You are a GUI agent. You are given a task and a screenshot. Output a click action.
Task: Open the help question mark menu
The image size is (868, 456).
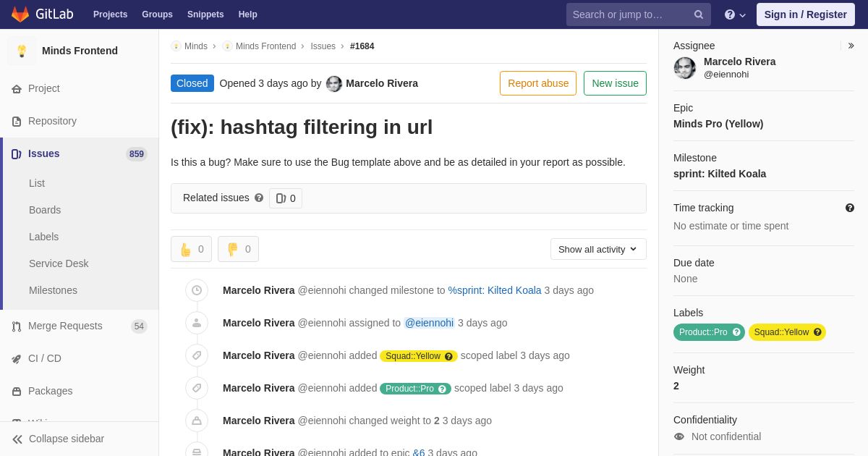click(x=735, y=14)
